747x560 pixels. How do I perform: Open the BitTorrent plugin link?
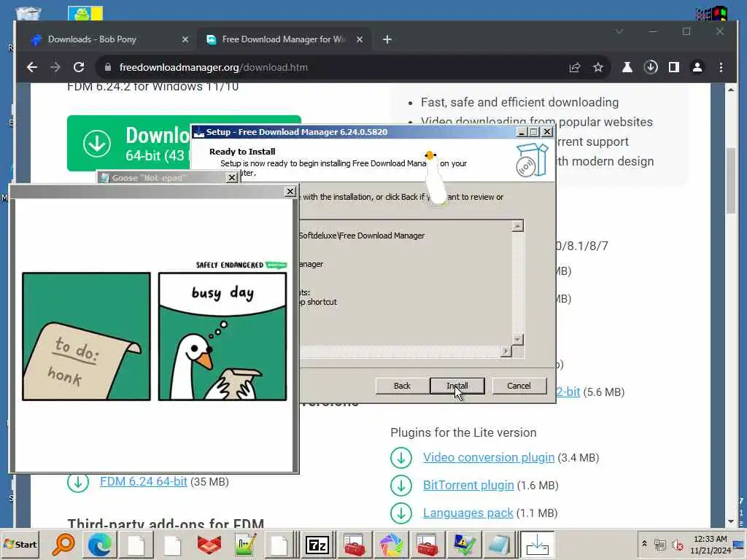pyautogui.click(x=468, y=485)
